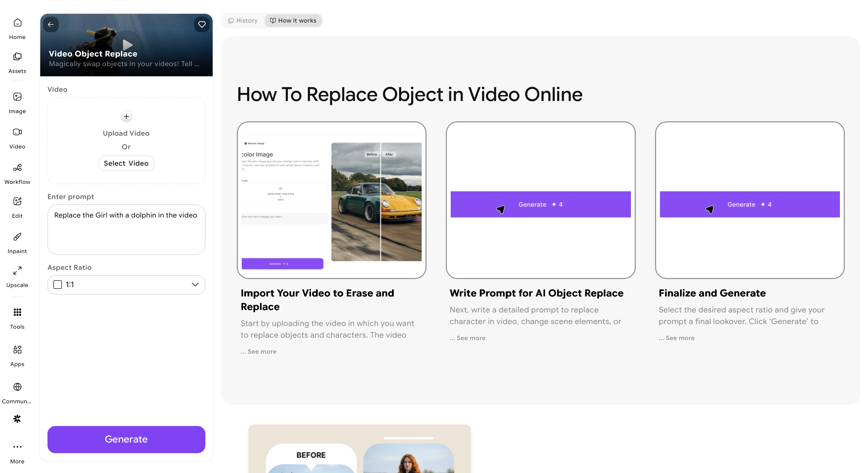
Task: Play the Video Object Replace preview
Action: click(127, 45)
